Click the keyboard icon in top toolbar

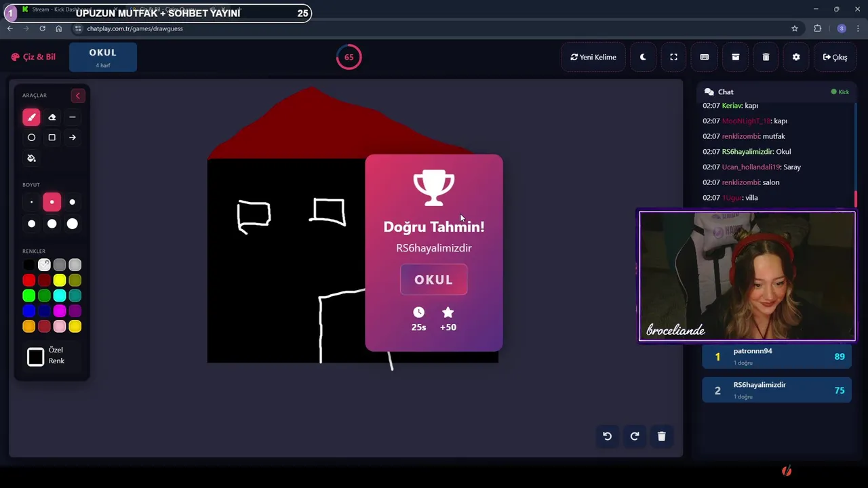tap(705, 57)
